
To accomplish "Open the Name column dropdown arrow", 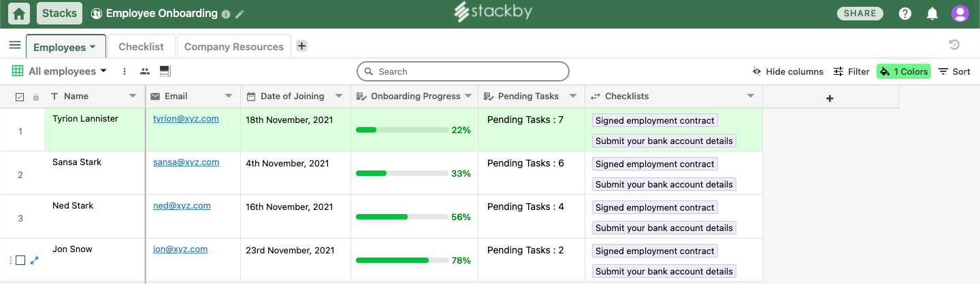I will (133, 96).
